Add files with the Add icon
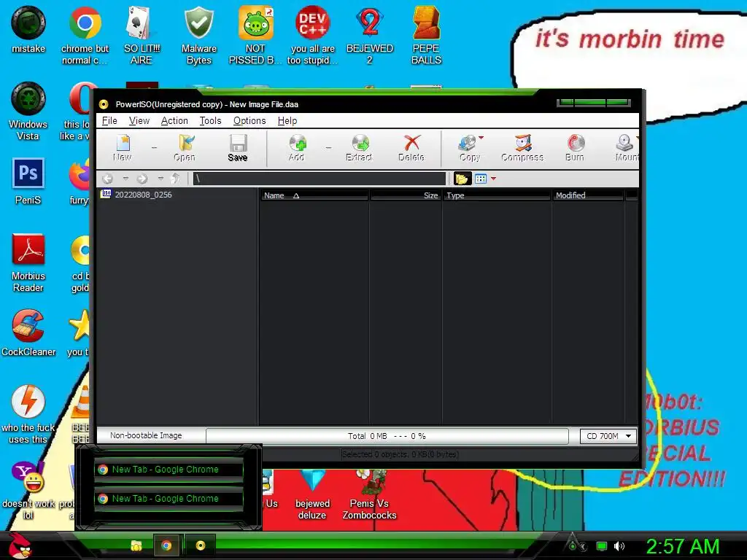The image size is (747, 560). pos(296,148)
